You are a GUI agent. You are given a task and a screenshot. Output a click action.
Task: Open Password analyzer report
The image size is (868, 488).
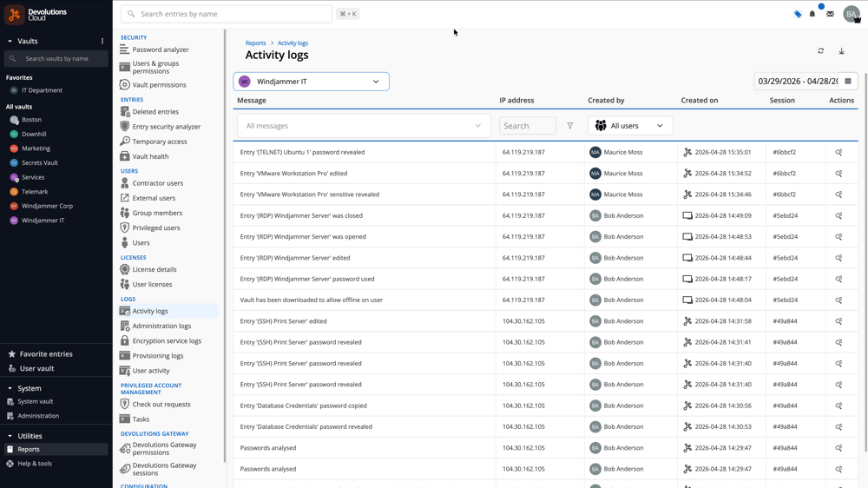(161, 49)
